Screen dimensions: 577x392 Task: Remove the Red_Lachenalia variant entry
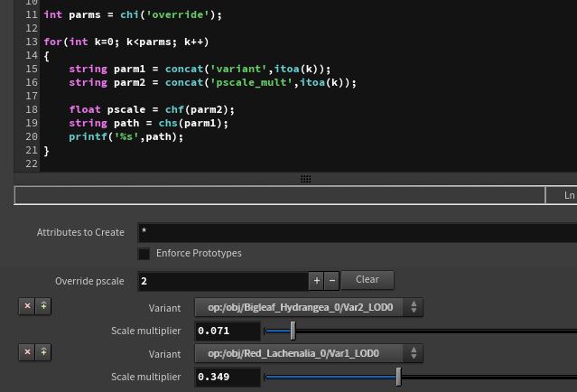(x=27, y=352)
